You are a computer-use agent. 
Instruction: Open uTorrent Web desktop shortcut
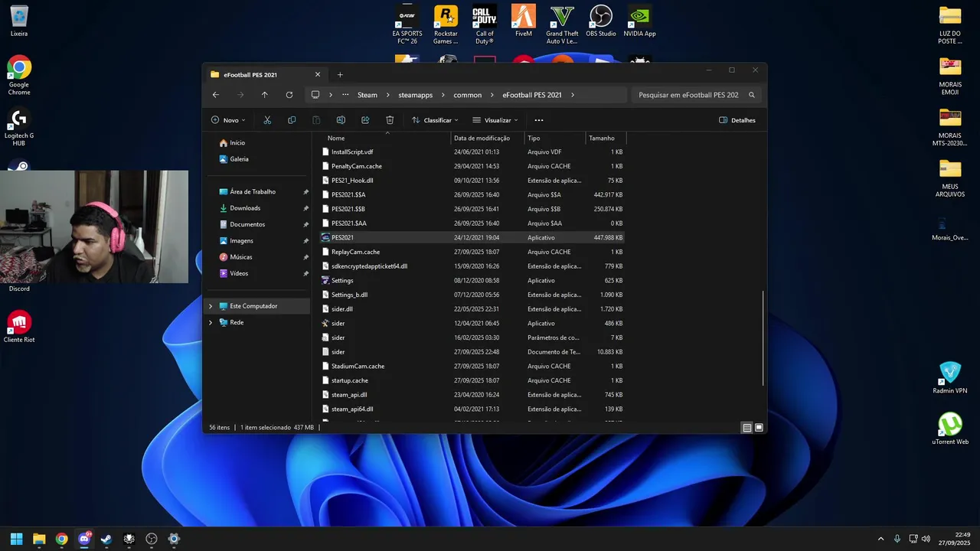coord(950,429)
